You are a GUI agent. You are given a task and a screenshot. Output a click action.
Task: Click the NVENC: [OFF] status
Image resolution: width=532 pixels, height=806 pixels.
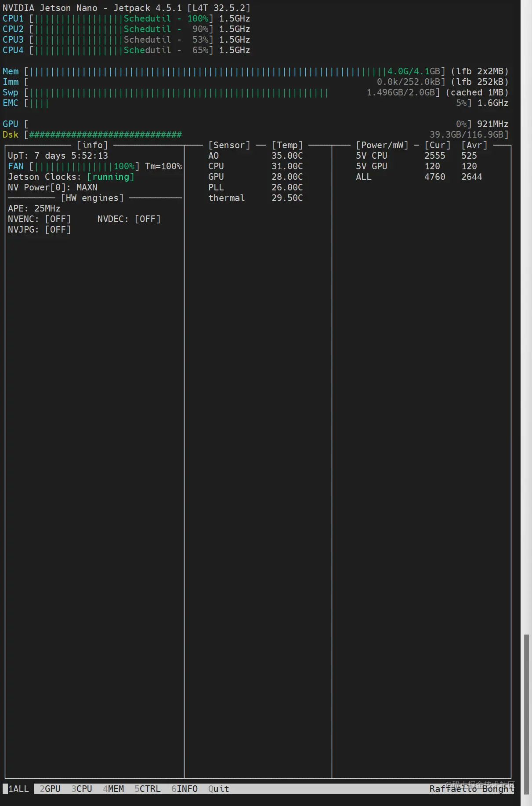40,219
